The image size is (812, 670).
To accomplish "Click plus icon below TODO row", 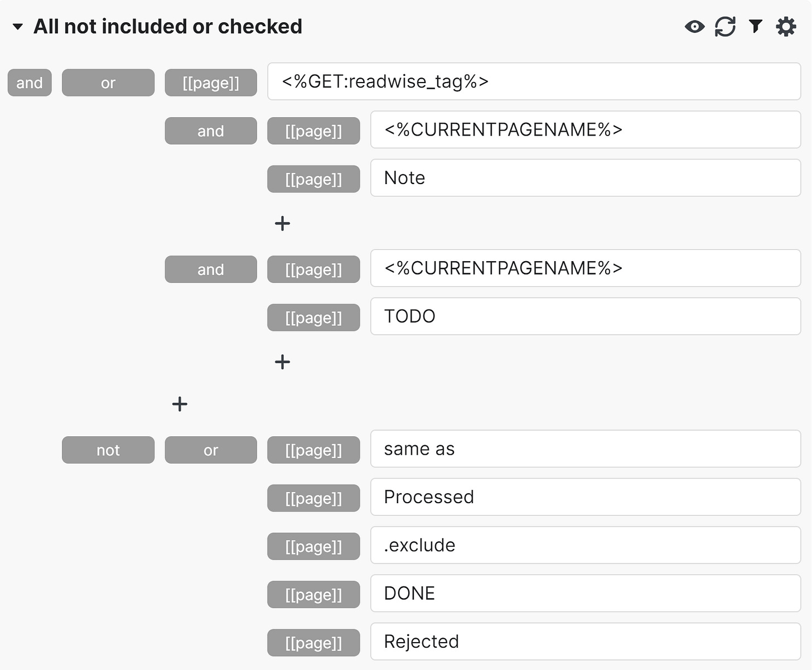I will 282,362.
